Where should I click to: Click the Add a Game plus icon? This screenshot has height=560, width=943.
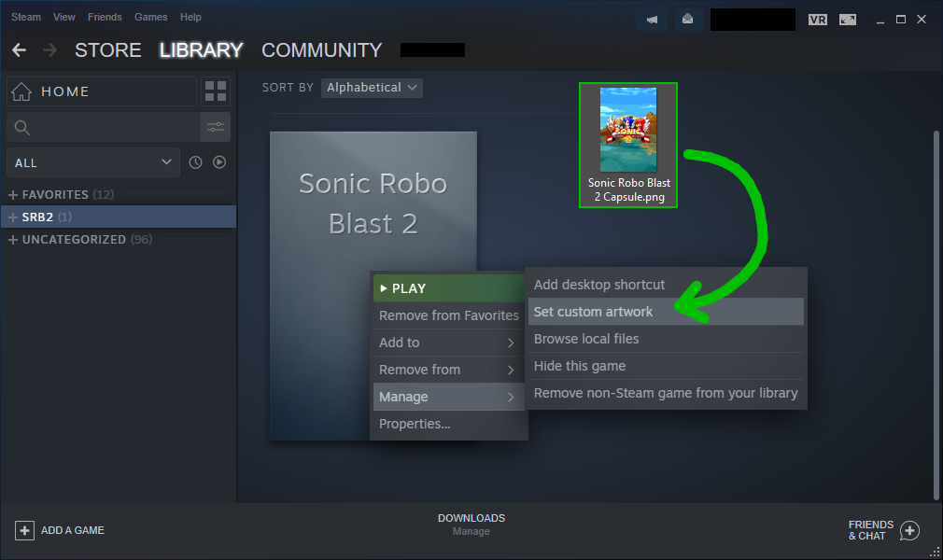[24, 530]
